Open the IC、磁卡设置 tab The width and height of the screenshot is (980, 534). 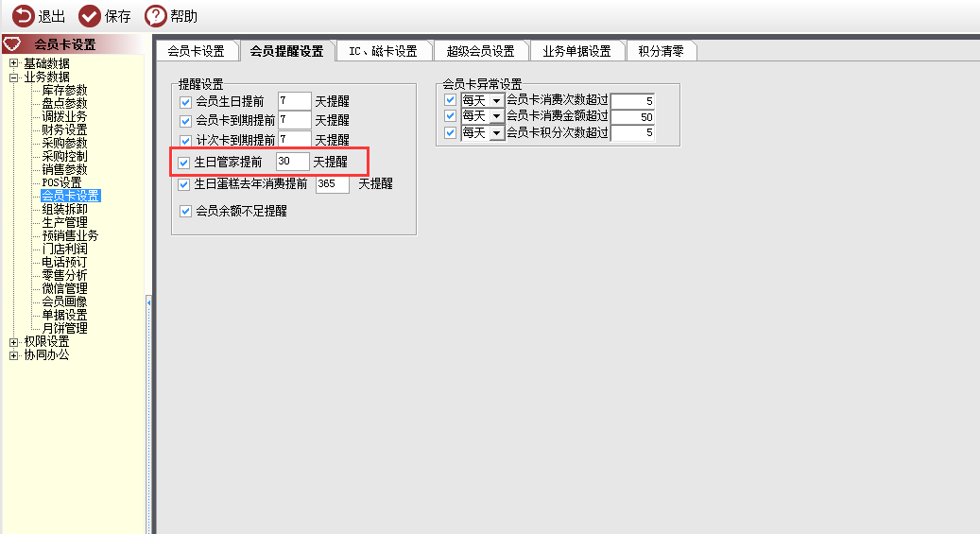tap(383, 51)
